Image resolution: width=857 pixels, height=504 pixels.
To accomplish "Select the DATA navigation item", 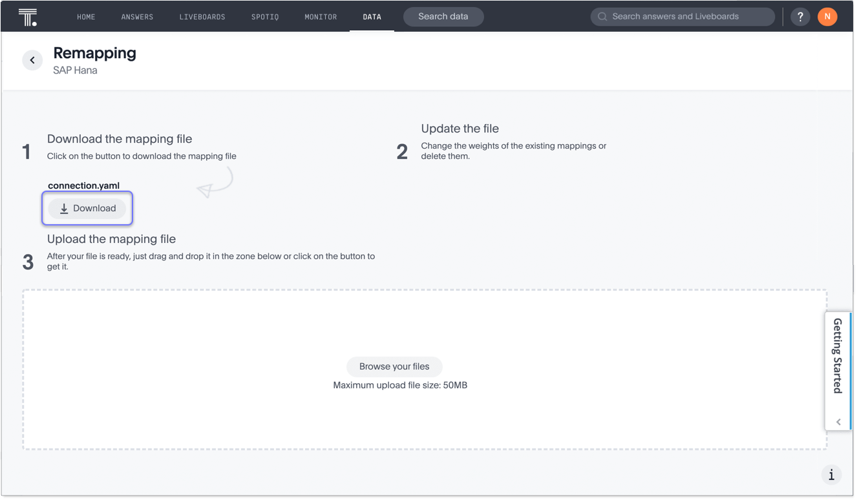I will tap(372, 17).
